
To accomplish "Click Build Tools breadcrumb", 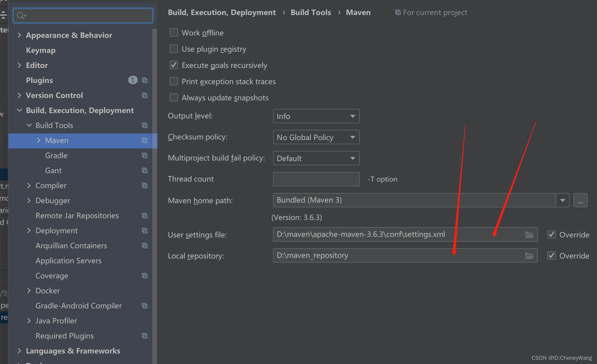I will (x=311, y=12).
